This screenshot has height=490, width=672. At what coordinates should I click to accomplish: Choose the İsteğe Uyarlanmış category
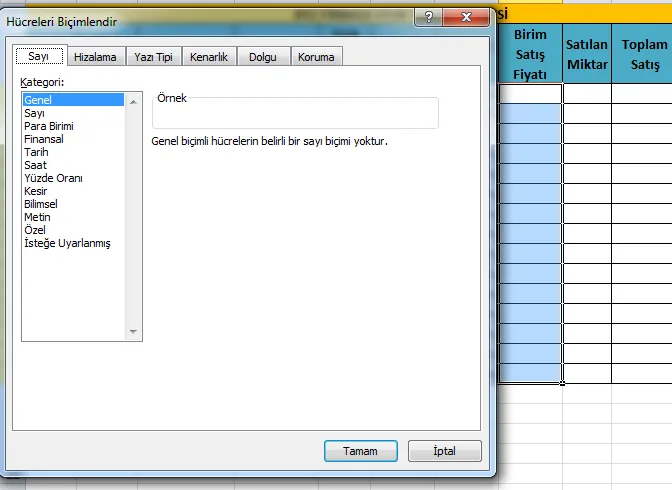click(67, 243)
